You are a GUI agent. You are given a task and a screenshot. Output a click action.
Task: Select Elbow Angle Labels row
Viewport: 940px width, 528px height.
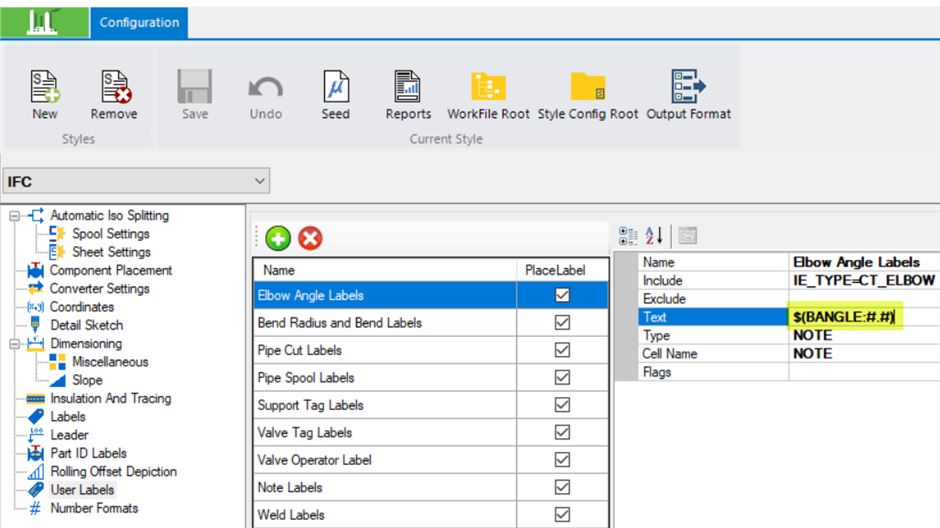(385, 295)
